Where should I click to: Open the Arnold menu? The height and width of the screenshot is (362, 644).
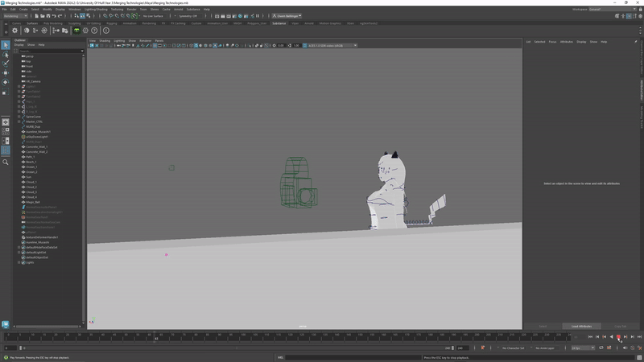(178, 9)
